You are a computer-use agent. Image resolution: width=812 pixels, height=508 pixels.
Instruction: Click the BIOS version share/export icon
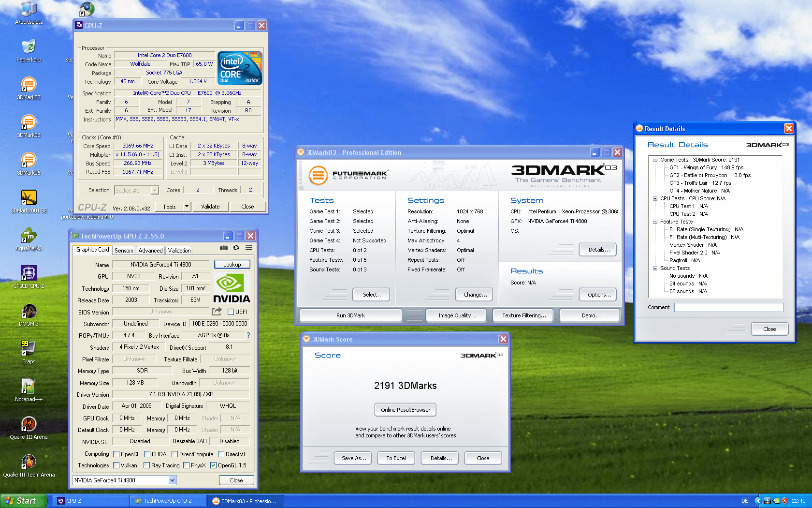point(217,312)
